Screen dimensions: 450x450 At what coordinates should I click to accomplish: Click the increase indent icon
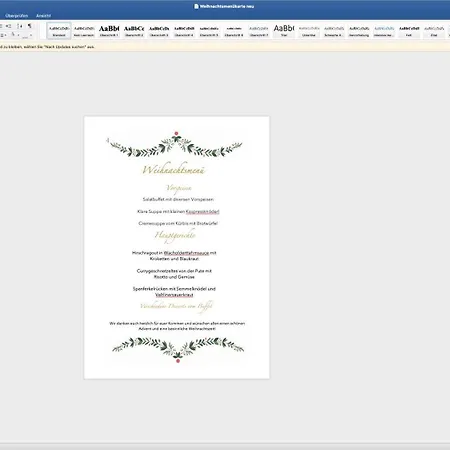(x=9, y=26)
